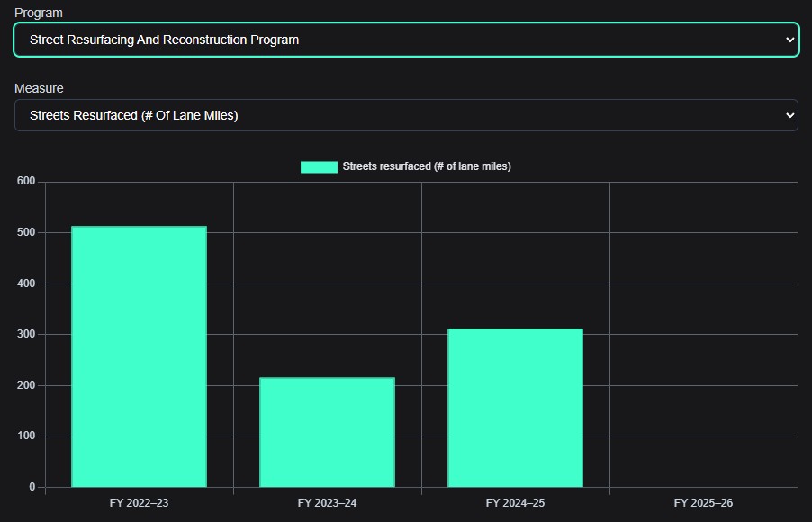Image resolution: width=812 pixels, height=522 pixels.
Task: Click the 'FY 2024–25' x-axis label
Action: (x=515, y=502)
